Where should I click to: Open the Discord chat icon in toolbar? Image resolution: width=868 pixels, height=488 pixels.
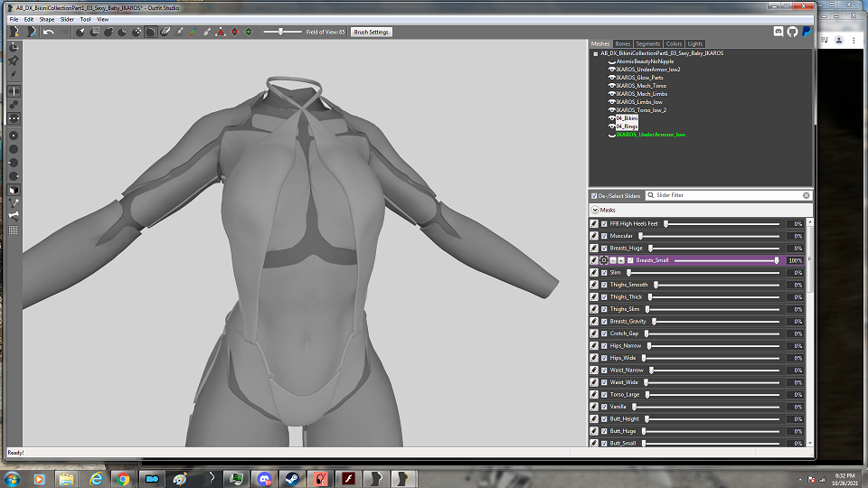(778, 33)
